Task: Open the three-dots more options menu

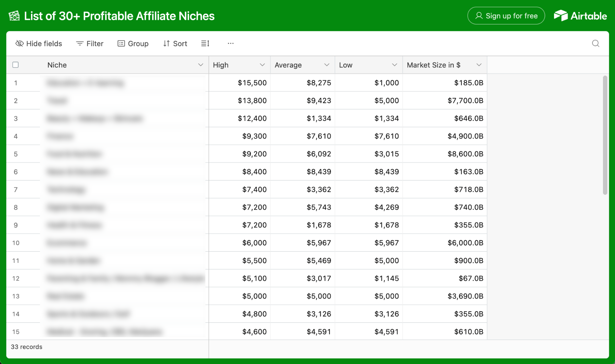Action: click(x=230, y=43)
